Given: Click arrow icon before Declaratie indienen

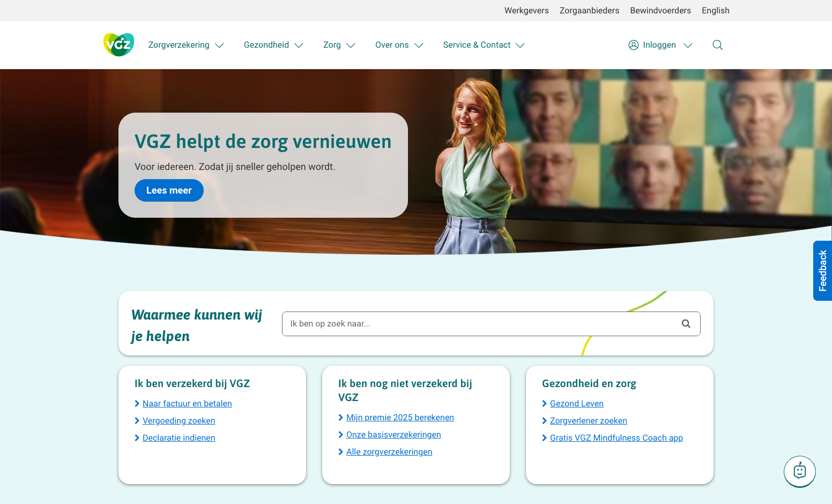Looking at the screenshot, I should coord(137,438).
